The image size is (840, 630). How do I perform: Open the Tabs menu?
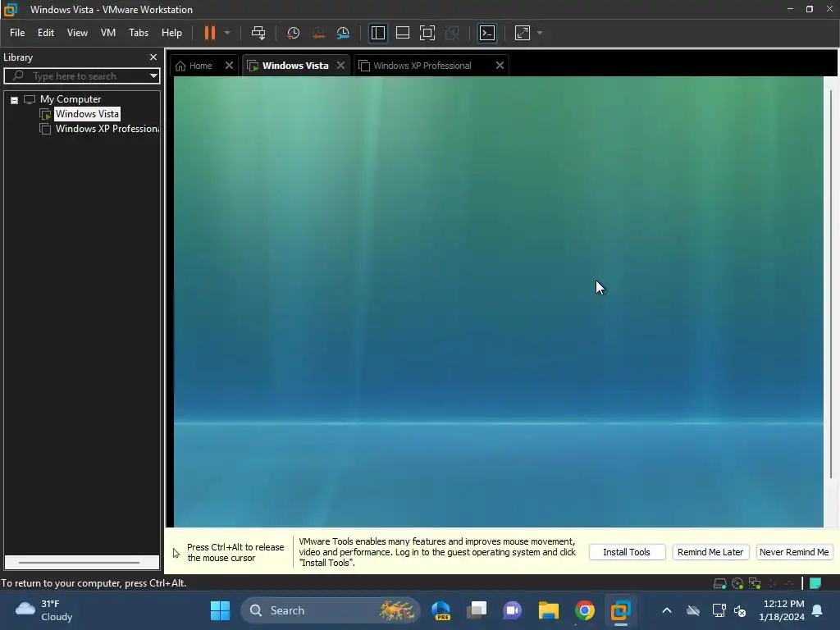click(x=138, y=33)
